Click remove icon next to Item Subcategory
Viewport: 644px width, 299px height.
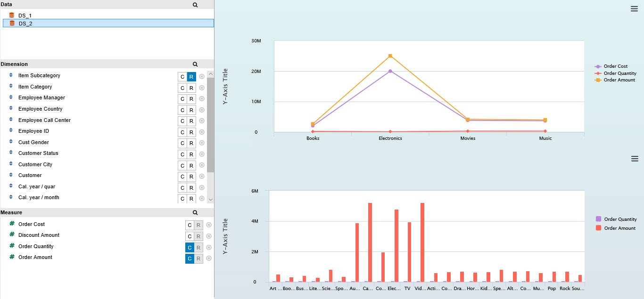click(x=202, y=76)
